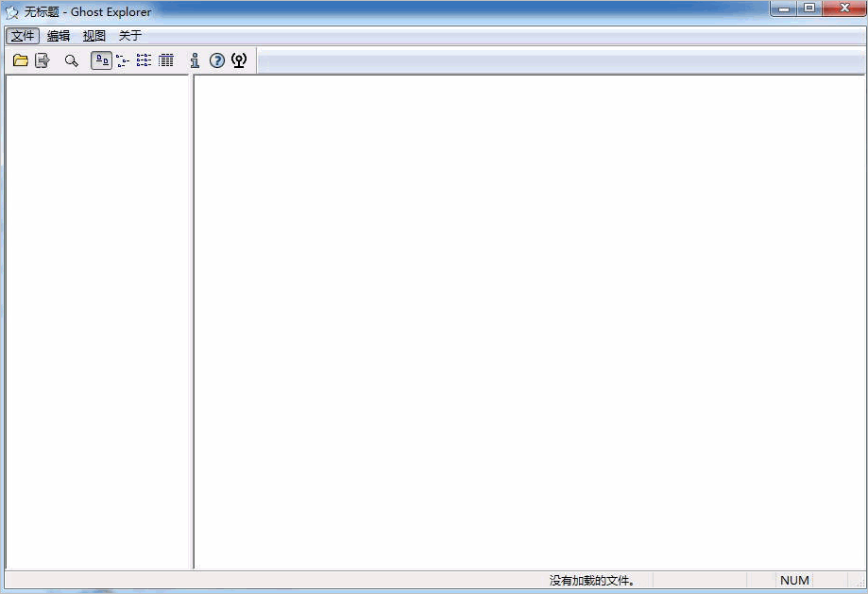Click the NUM status bar indicator
The width and height of the screenshot is (868, 594).
(x=794, y=580)
